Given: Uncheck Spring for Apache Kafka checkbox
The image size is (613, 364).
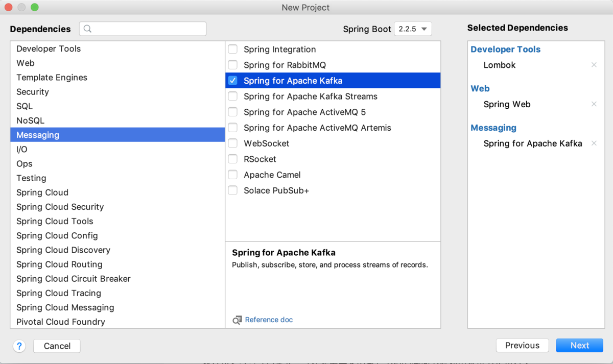Looking at the screenshot, I should pos(233,81).
